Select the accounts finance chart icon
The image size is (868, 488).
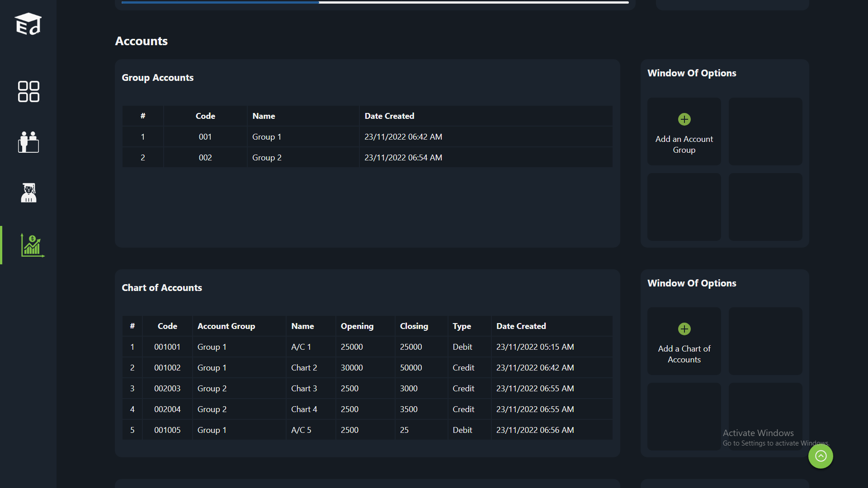point(32,245)
